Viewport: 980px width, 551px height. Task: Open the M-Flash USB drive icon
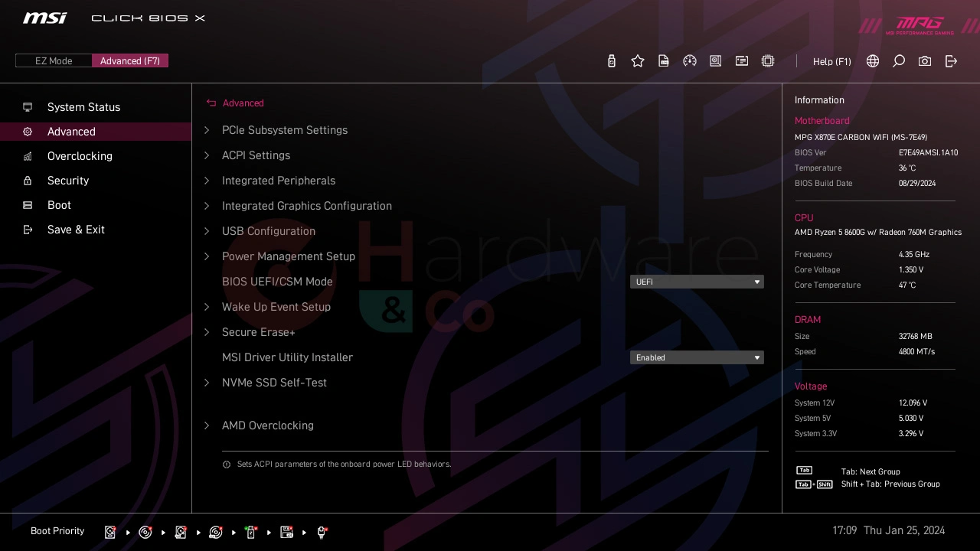[611, 61]
